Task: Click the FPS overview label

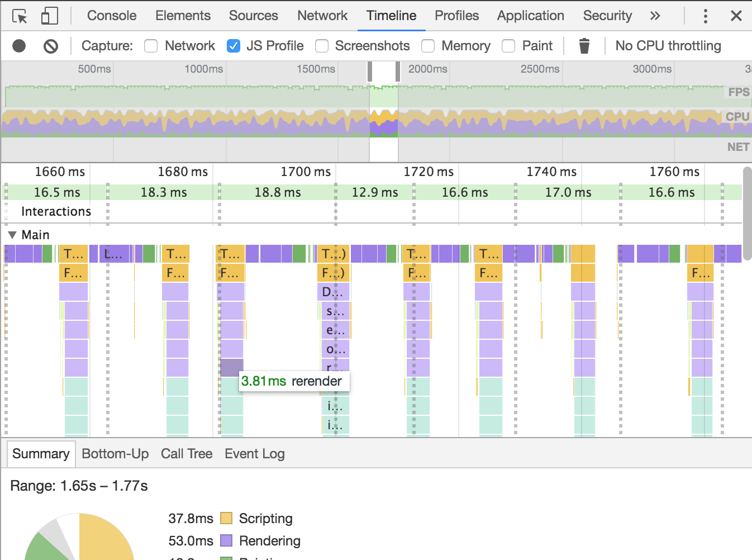Action: (x=739, y=92)
